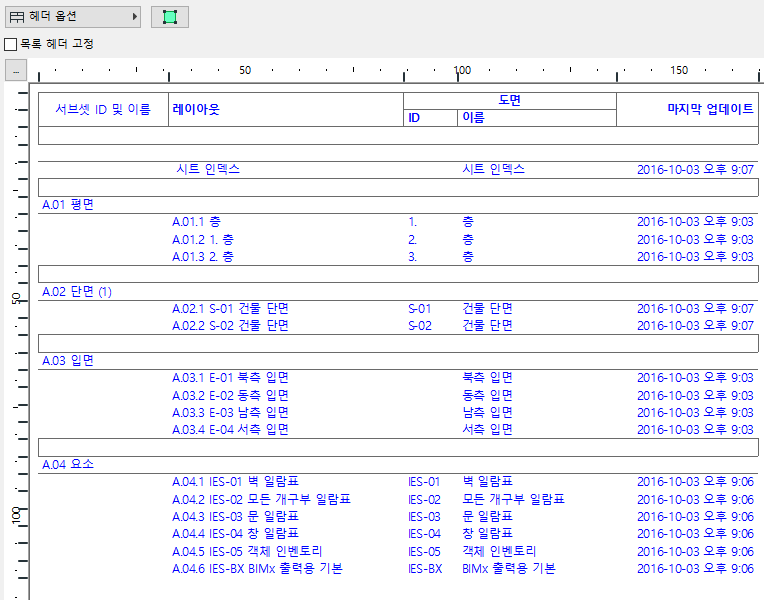Click the S-02 drawing ID cell

pyautogui.click(x=420, y=326)
